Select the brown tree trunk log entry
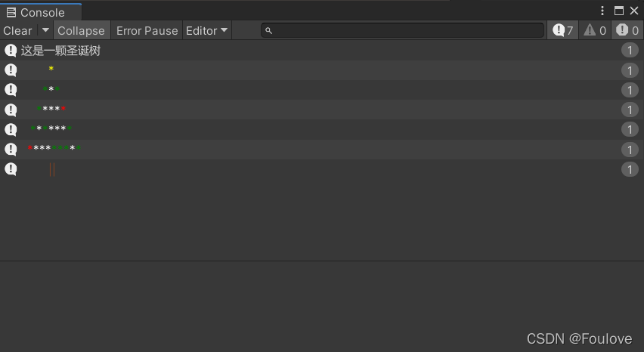The height and width of the screenshot is (352, 644). click(322, 169)
